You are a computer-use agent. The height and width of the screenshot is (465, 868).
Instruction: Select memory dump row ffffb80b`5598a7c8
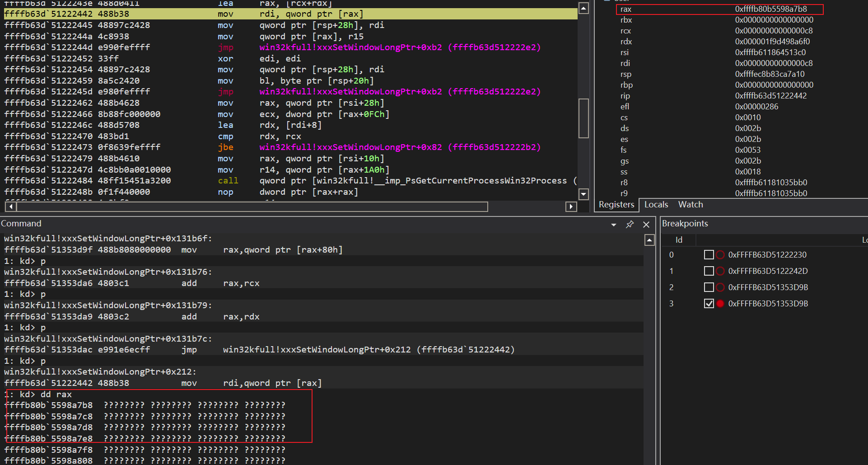coord(145,417)
